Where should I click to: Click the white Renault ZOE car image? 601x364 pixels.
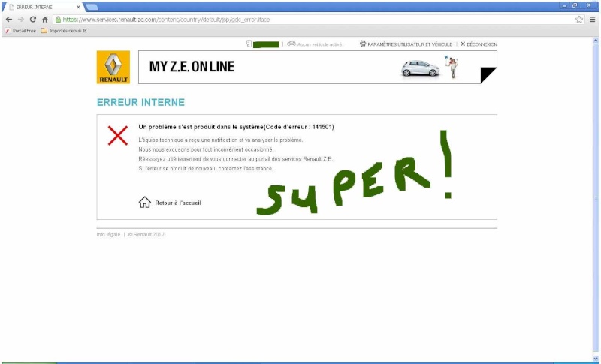point(420,68)
